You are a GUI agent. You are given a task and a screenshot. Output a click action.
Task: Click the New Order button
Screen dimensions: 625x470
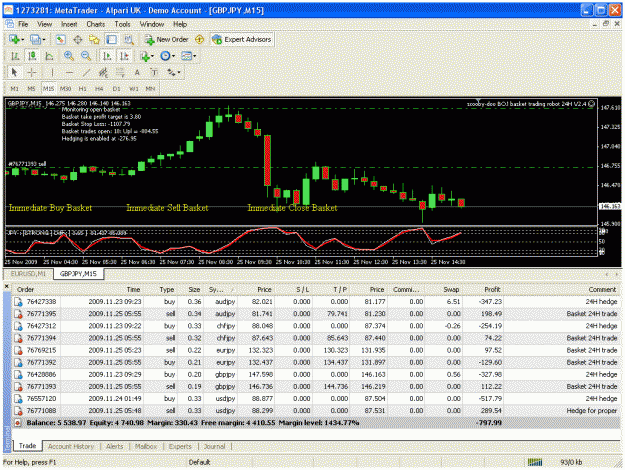pyautogui.click(x=167, y=39)
